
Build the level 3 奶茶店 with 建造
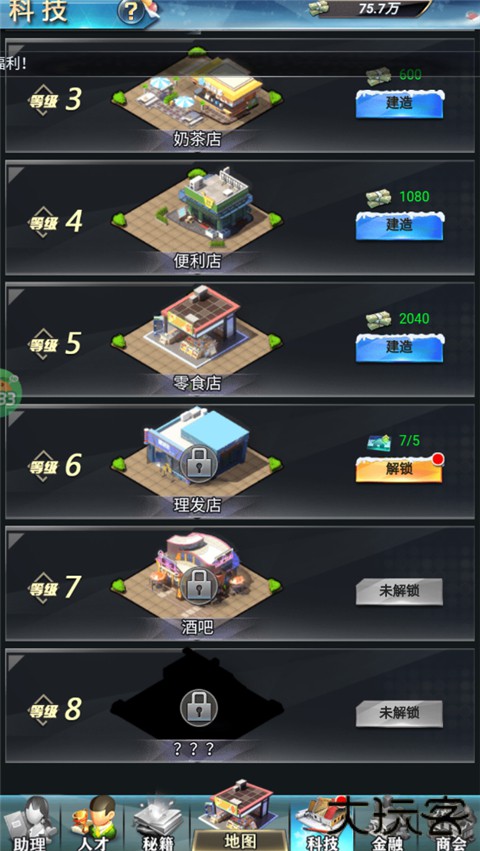click(x=400, y=104)
